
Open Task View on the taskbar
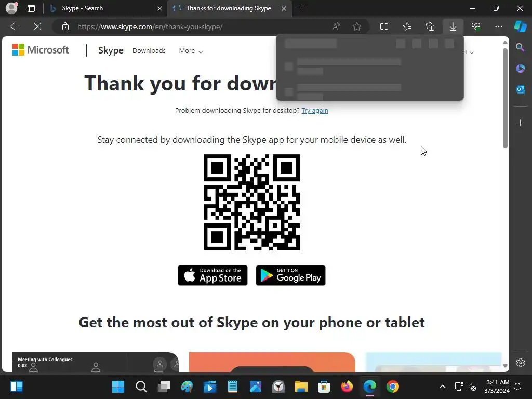pyautogui.click(x=164, y=387)
